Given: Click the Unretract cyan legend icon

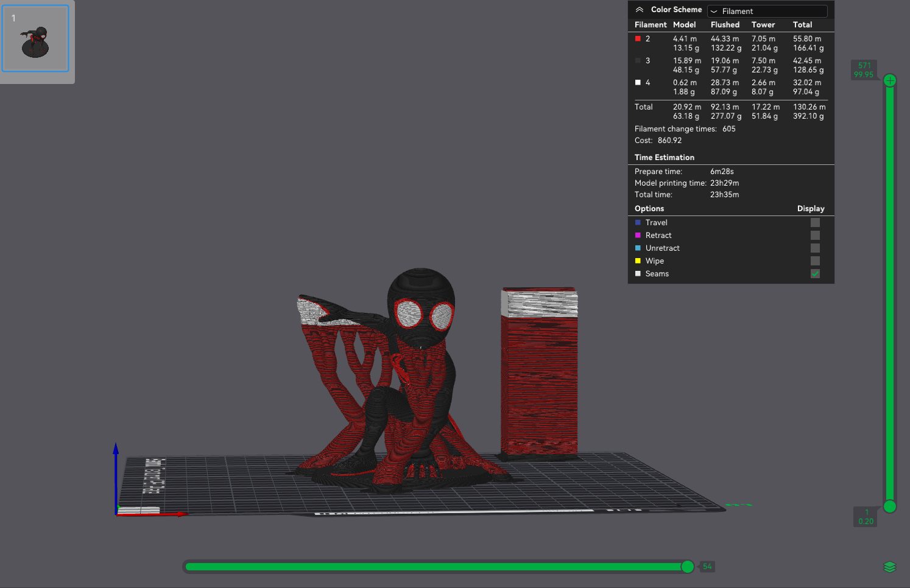Looking at the screenshot, I should tap(638, 248).
